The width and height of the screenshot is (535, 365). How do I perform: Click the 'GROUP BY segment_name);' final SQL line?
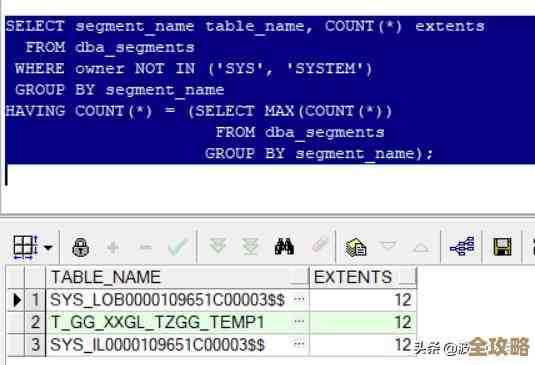coord(319,154)
